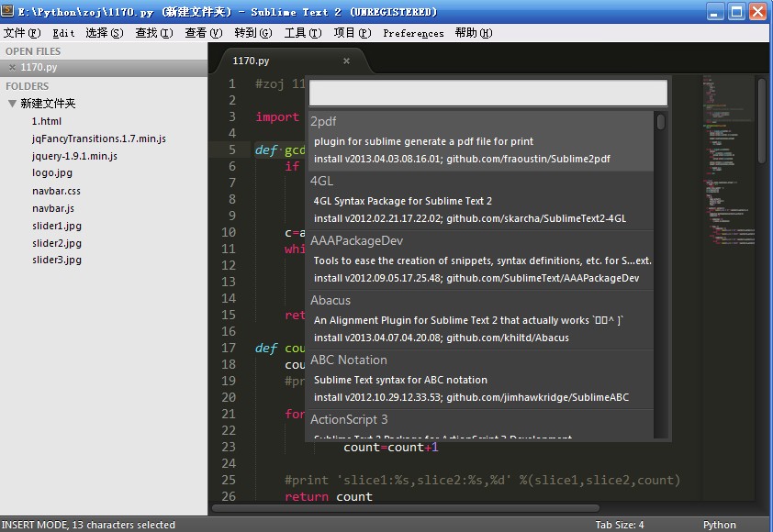The width and height of the screenshot is (773, 532).
Task: Open the 项目(P) menu
Action: 352,33
